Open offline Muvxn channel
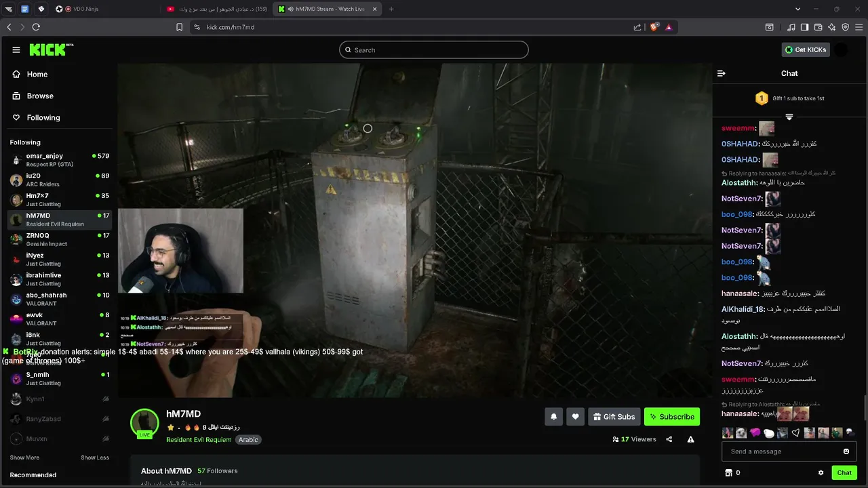 (x=60, y=439)
